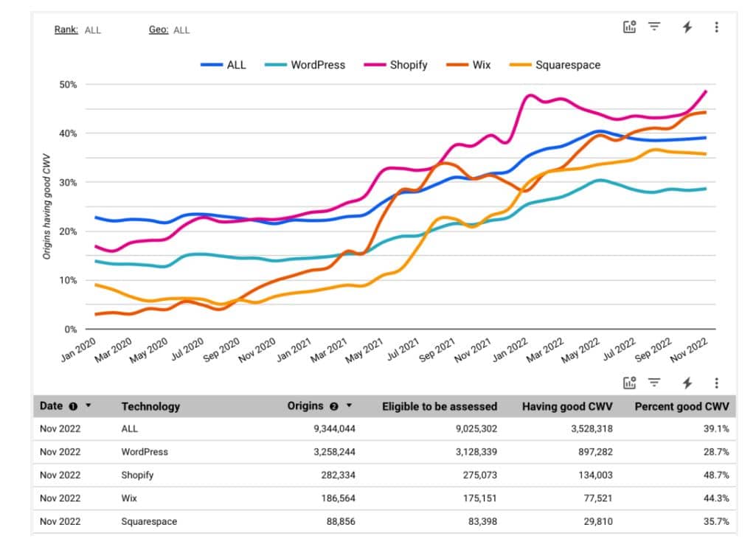Click origins value 3,258,244

pyautogui.click(x=334, y=452)
